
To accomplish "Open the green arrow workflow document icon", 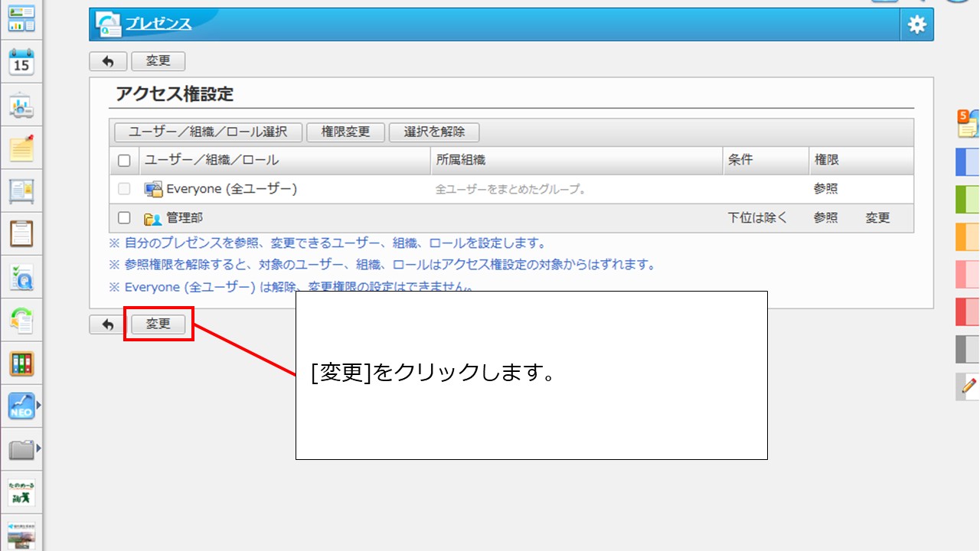I will (21, 320).
